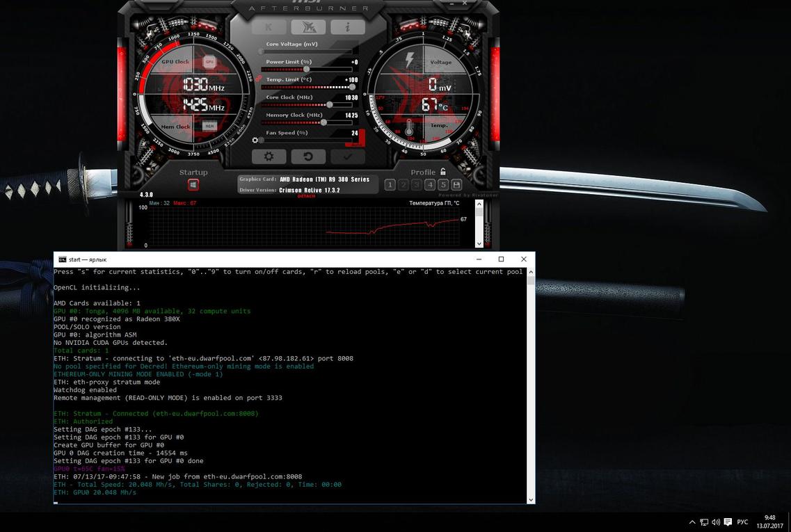Switch input language via РУС indicator
This screenshot has width=791, height=532.
click(742, 522)
